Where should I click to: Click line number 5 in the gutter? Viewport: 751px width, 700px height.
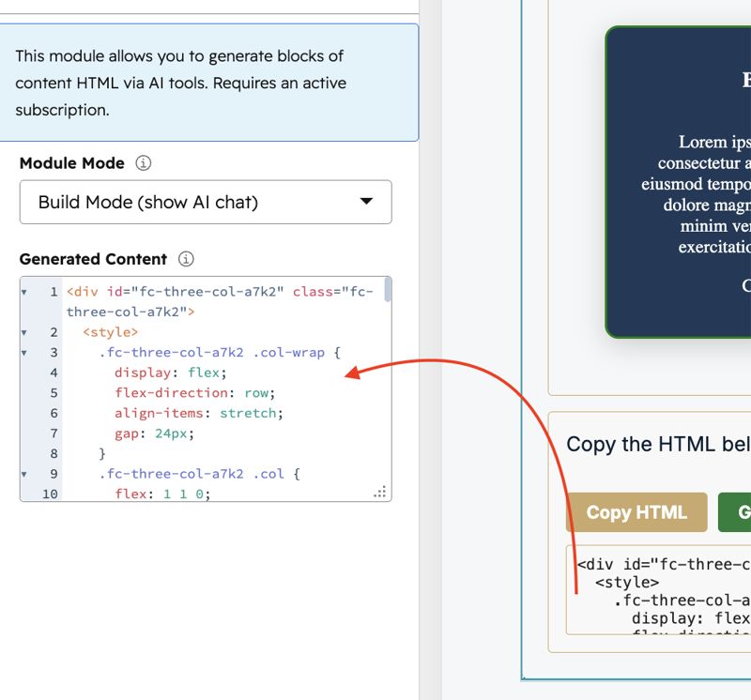(54, 393)
